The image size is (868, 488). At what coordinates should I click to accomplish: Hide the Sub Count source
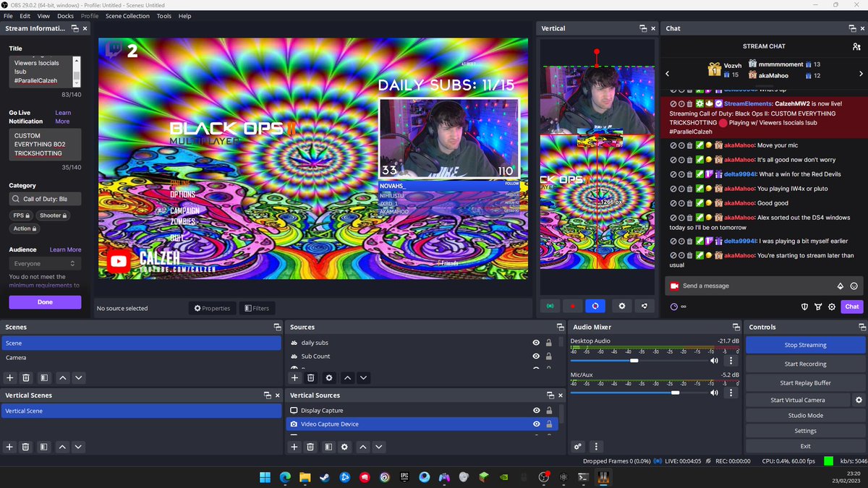(536, 356)
